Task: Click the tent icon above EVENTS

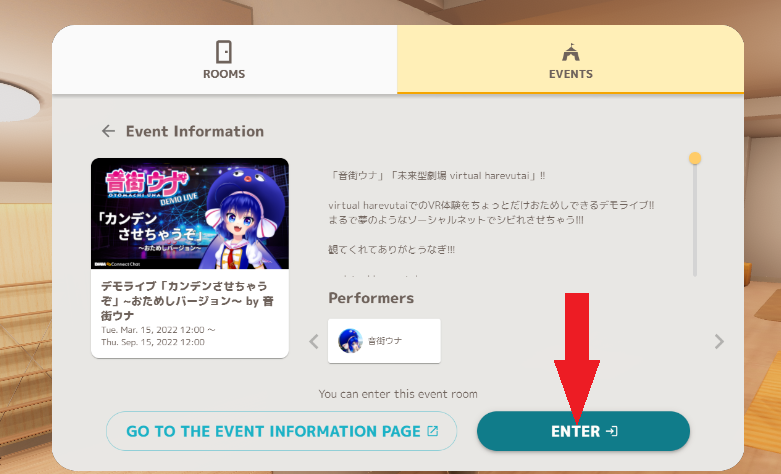Action: 571,52
